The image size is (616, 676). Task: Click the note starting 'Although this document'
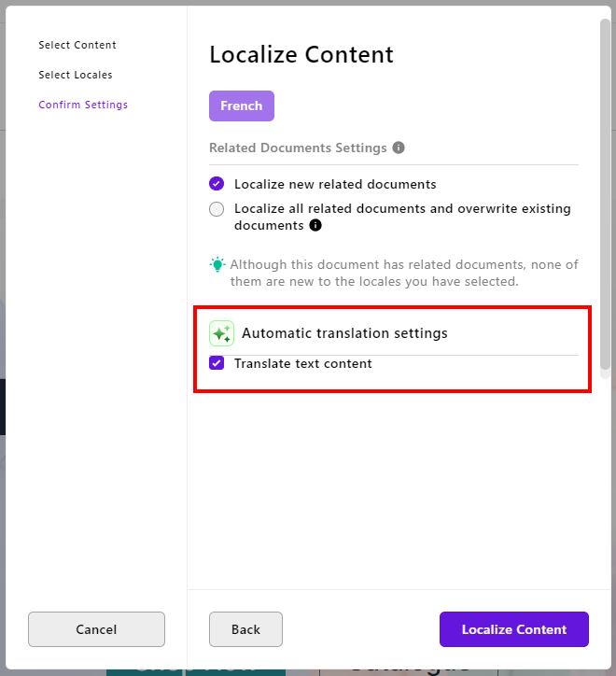pyautogui.click(x=404, y=273)
